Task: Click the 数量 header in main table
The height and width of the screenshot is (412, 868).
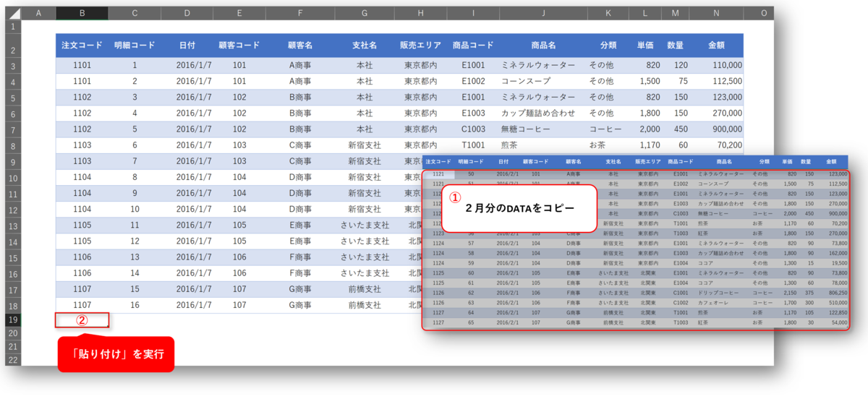Action: tap(675, 46)
